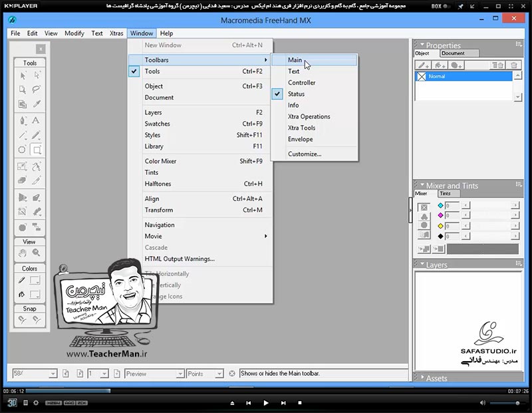Click the Add Fill button in Properties
Image resolution: width=532 pixels, height=413 pixels.
[440, 65]
